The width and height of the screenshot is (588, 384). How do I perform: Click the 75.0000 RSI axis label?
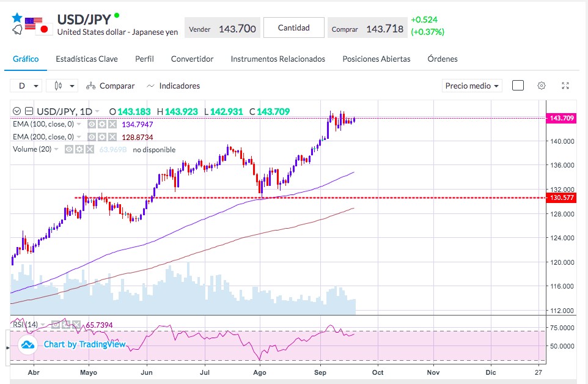(x=562, y=328)
